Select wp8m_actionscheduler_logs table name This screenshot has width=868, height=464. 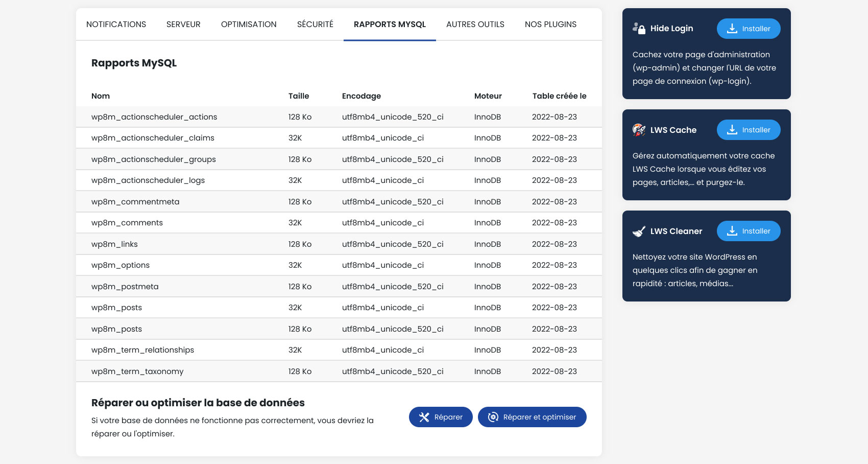point(148,180)
